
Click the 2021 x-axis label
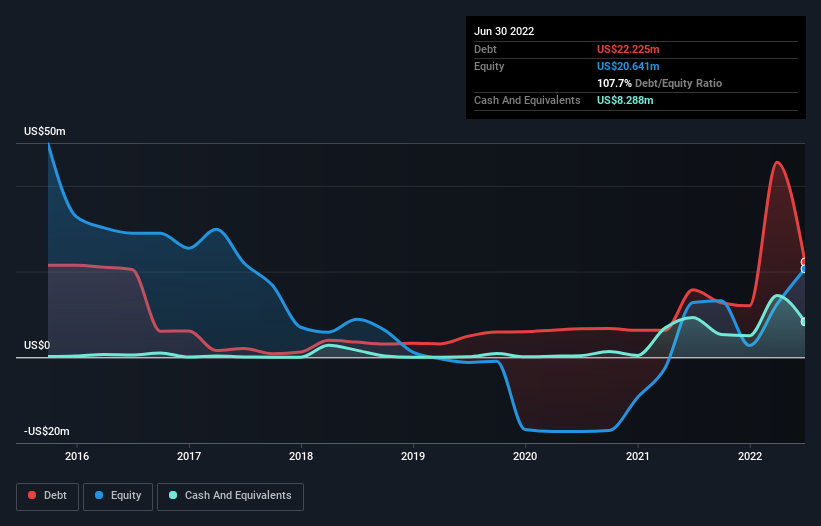pyautogui.click(x=638, y=456)
